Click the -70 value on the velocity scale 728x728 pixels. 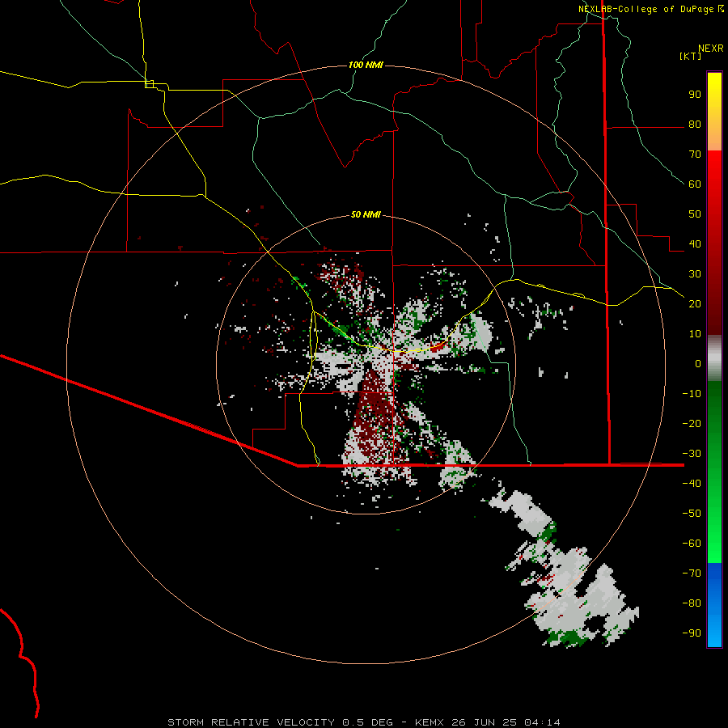[x=692, y=574]
